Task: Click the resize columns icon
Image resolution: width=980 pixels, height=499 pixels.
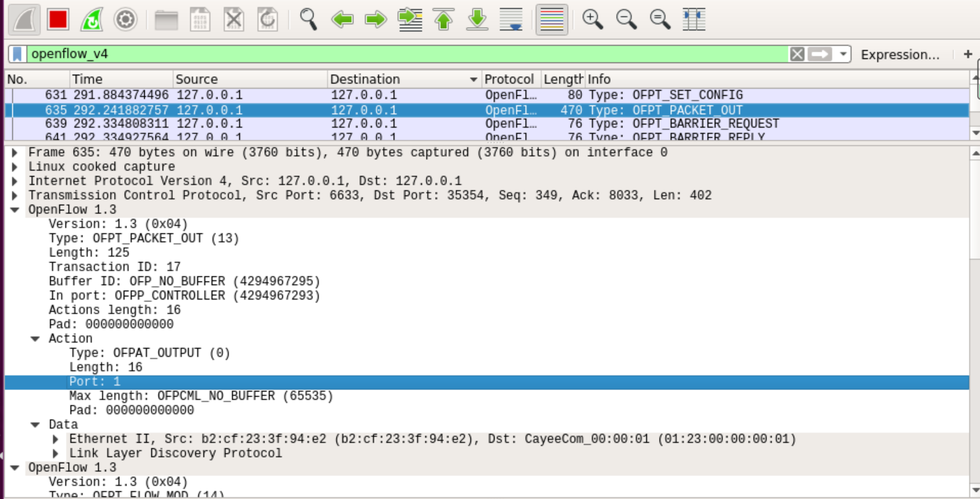Action: pyautogui.click(x=694, y=19)
